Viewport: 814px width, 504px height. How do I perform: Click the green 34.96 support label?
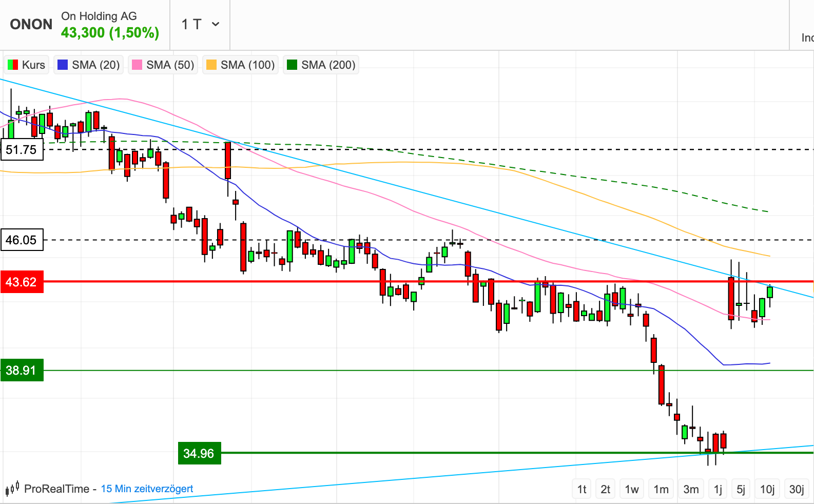click(199, 453)
